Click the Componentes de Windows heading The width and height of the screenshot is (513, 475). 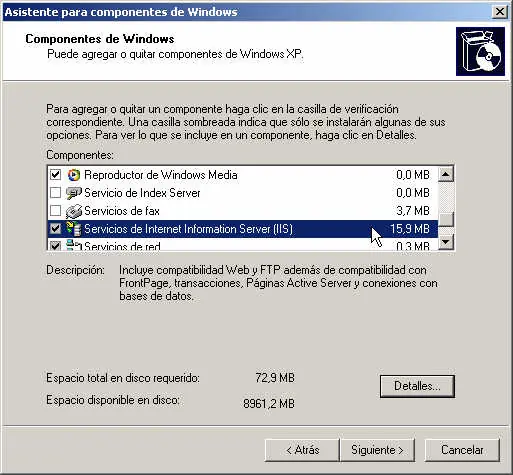point(100,39)
